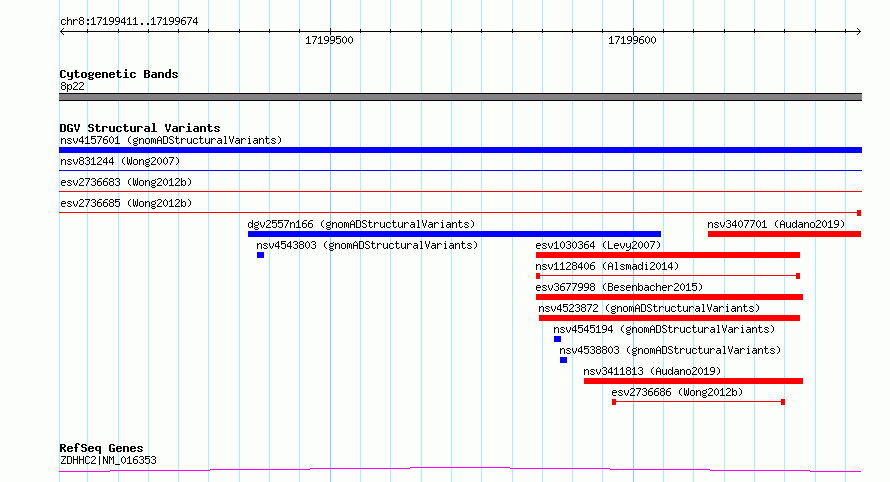This screenshot has height=482, width=890.
Task: Click the nsv4543803 gnomAD variant label
Action: 367,245
